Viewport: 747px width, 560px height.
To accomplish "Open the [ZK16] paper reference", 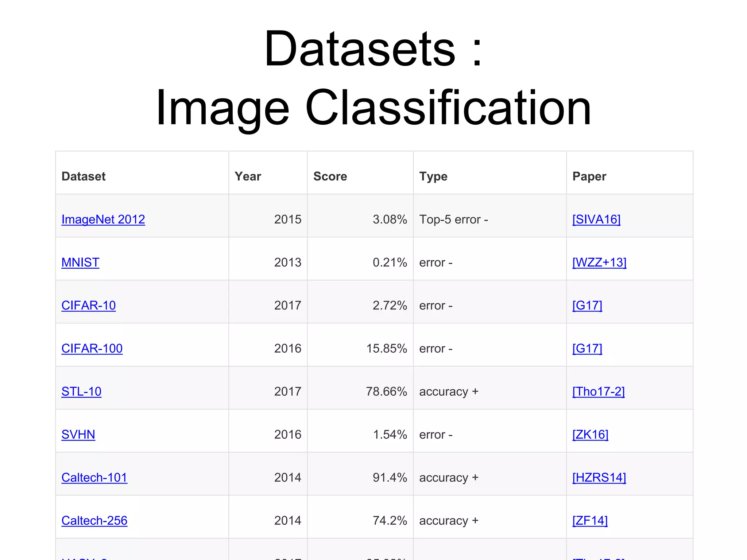I will click(x=591, y=435).
